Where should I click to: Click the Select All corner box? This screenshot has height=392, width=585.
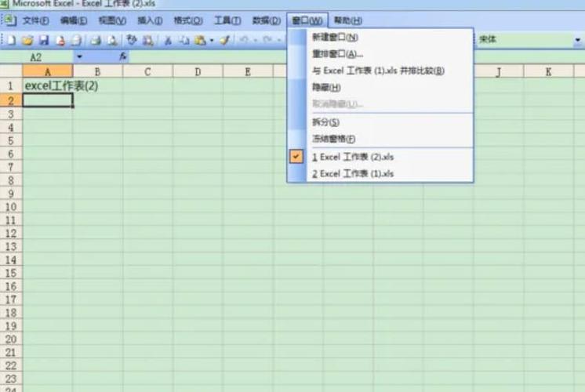pyautogui.click(x=11, y=71)
